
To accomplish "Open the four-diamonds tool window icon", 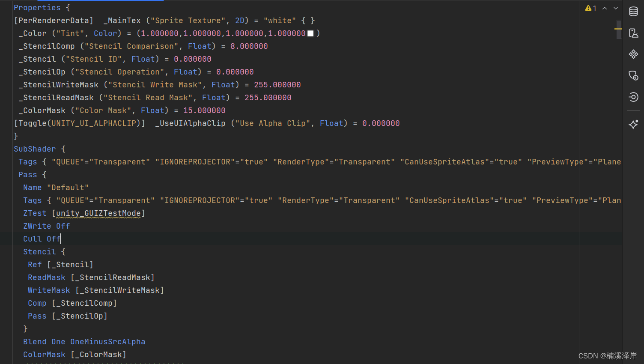I will click(633, 54).
